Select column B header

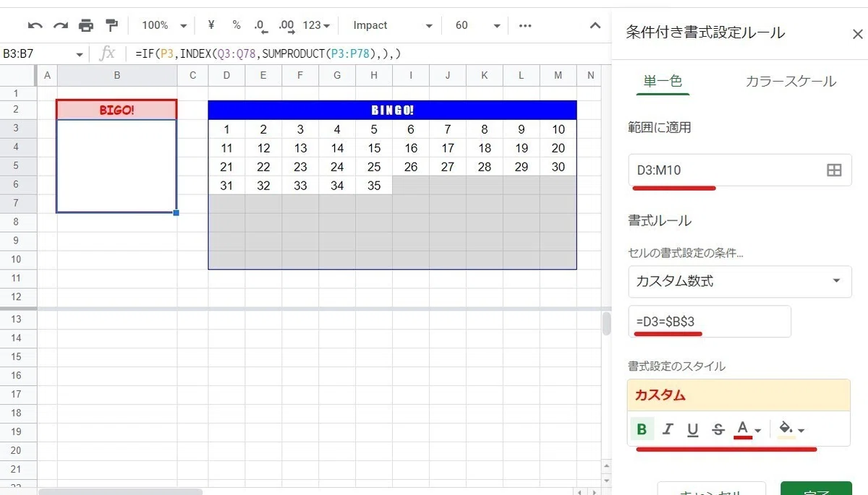[x=117, y=75]
